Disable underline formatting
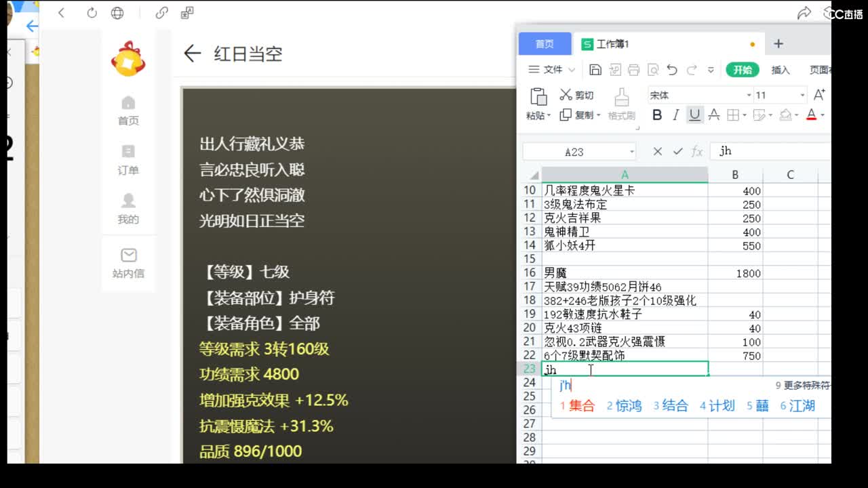Viewport: 868px width, 488px height. pos(694,115)
